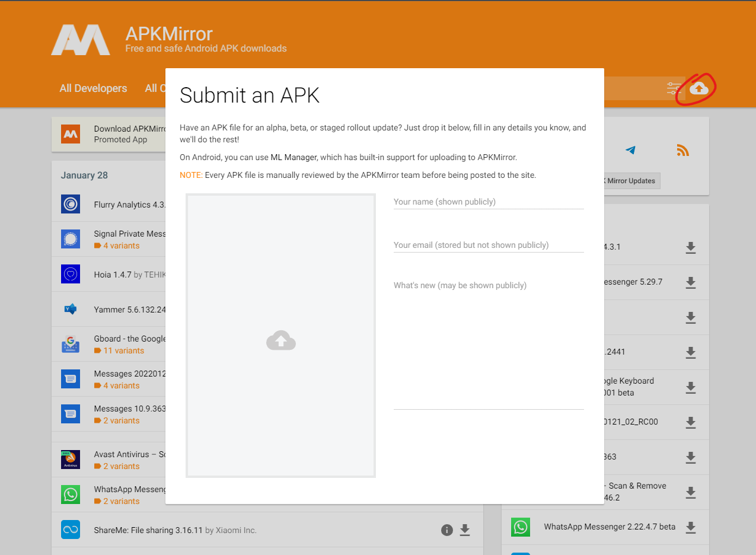Download the entry ending .2441
Image resolution: width=756 pixels, height=555 pixels.
point(691,352)
